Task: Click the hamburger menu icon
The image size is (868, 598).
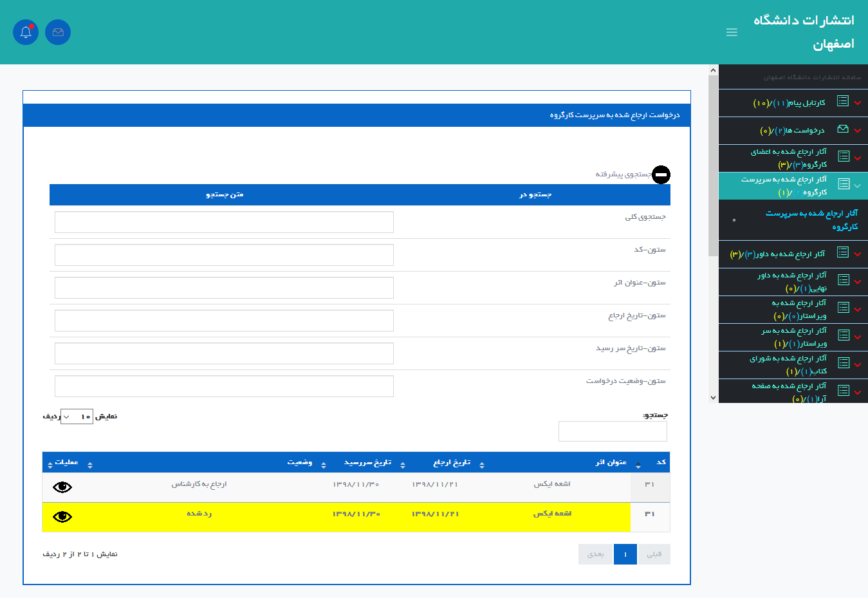Action: pos(732,32)
